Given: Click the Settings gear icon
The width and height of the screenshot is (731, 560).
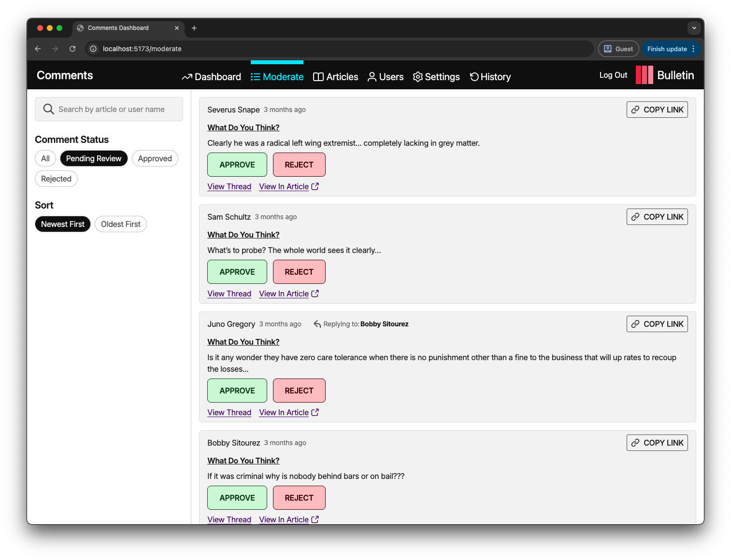Looking at the screenshot, I should pyautogui.click(x=418, y=77).
